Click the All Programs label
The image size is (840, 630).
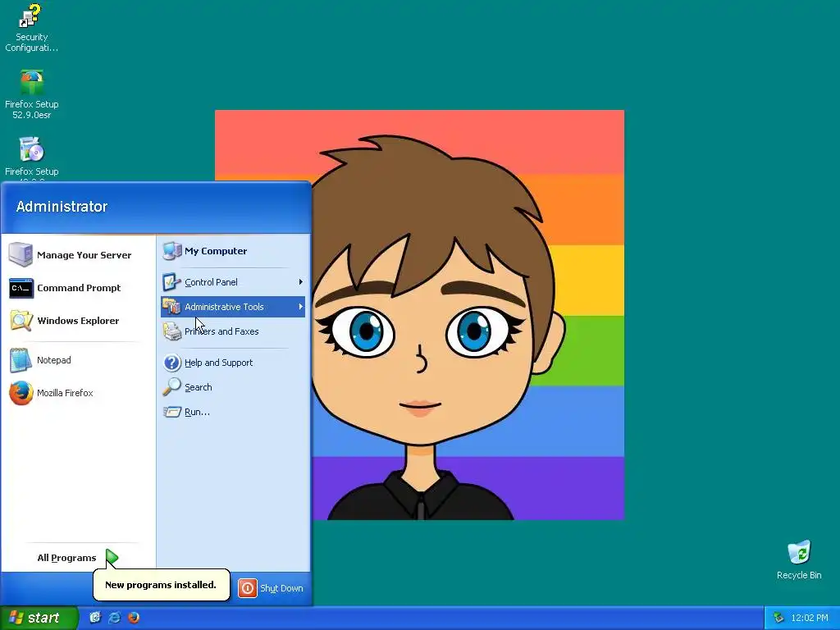(66, 558)
